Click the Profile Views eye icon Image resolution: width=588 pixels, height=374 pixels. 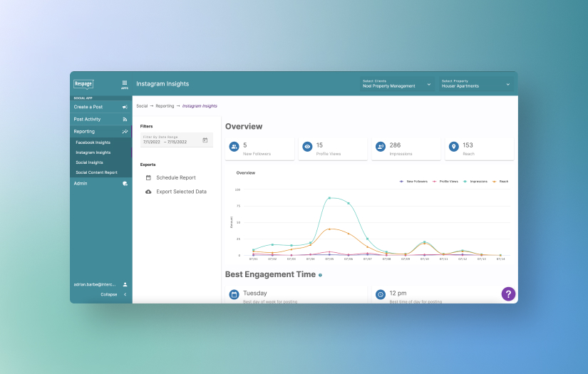click(x=307, y=147)
